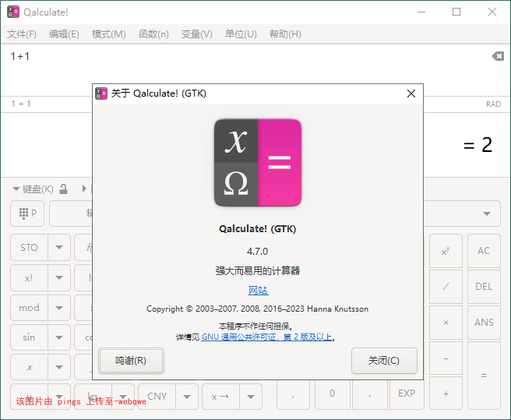
Task: Click the CNY currency button
Action: 157,397
